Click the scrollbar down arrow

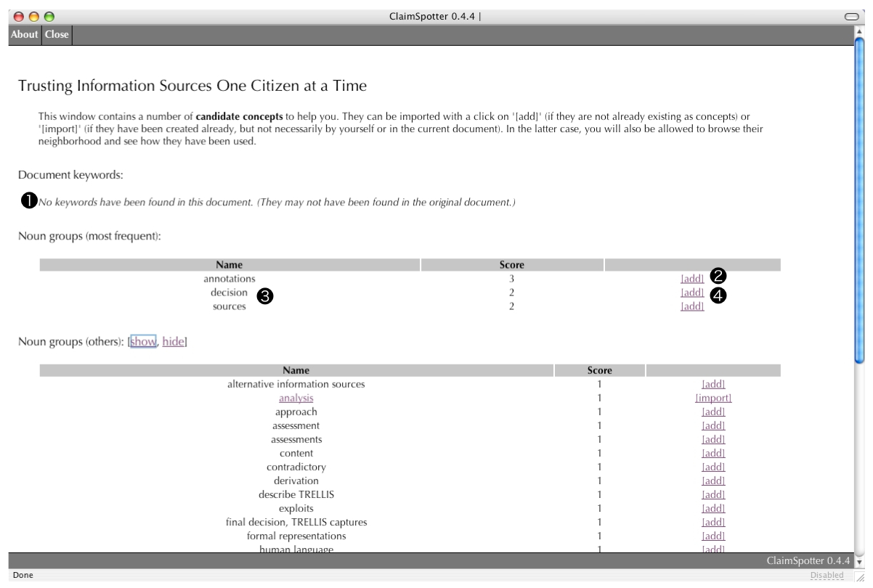coord(861,563)
